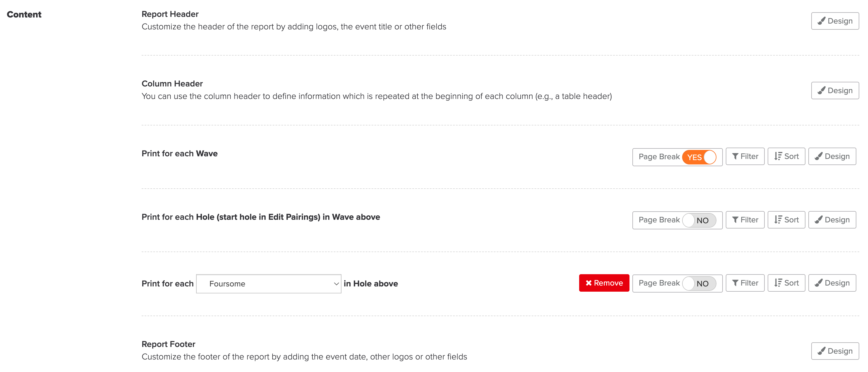
Task: Open the Foursome dropdown
Action: point(268,284)
